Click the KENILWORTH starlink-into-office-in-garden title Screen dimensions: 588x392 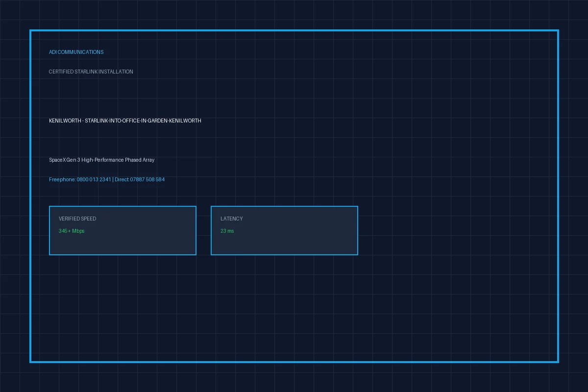pos(125,121)
